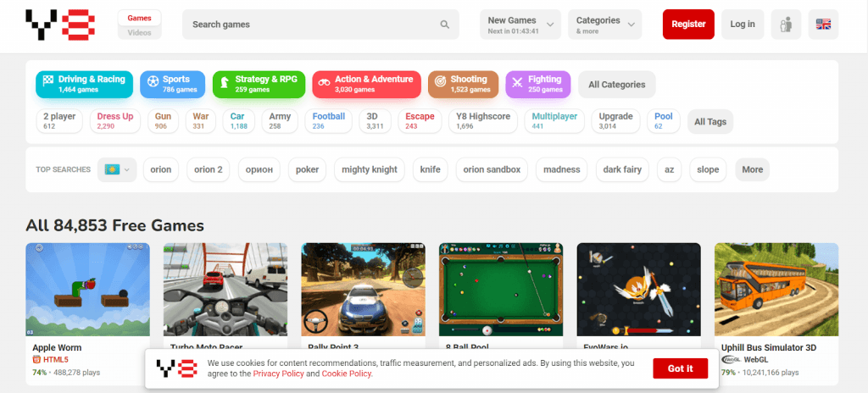The width and height of the screenshot is (868, 393).
Task: Select the Gun tag
Action: [x=163, y=121]
